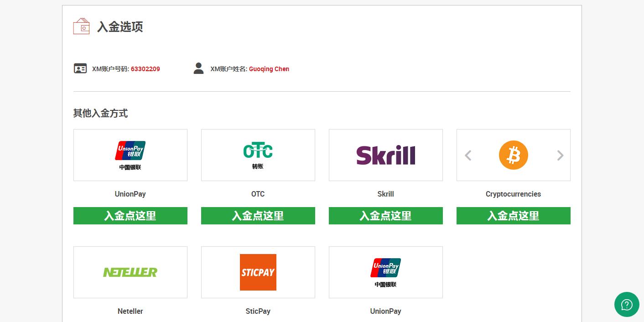Viewport: 644px width, 322px height.
Task: Click the account number 63302209
Action: pyautogui.click(x=145, y=69)
